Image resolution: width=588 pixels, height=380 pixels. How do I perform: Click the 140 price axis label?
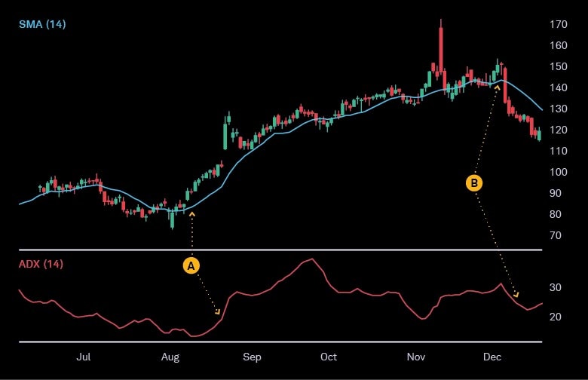[x=559, y=87]
